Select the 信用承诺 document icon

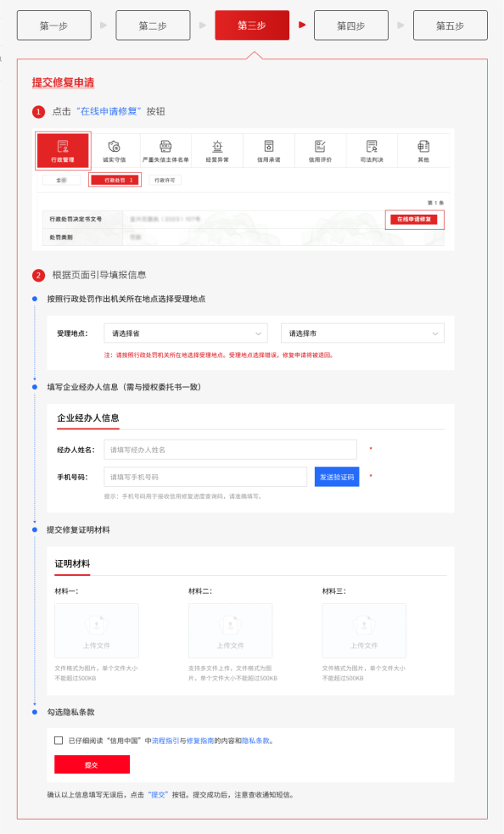tap(269, 151)
